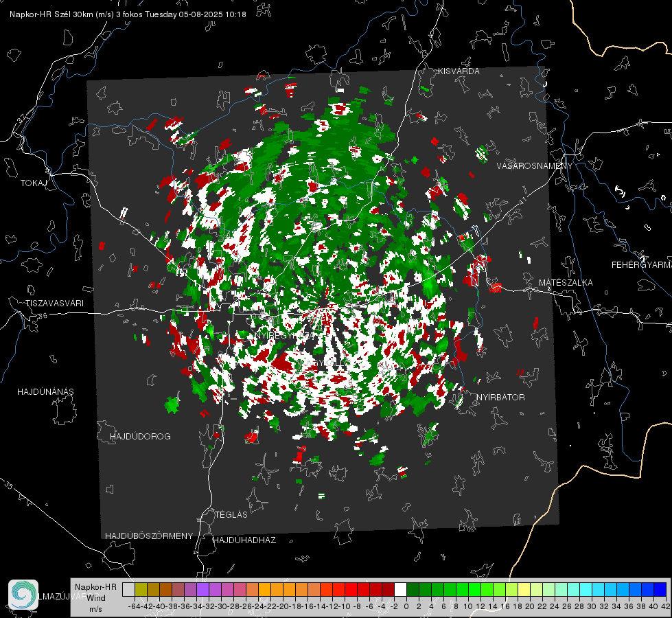Click the HAJDÚDOROG label
This screenshot has width=672, height=618.
(140, 437)
